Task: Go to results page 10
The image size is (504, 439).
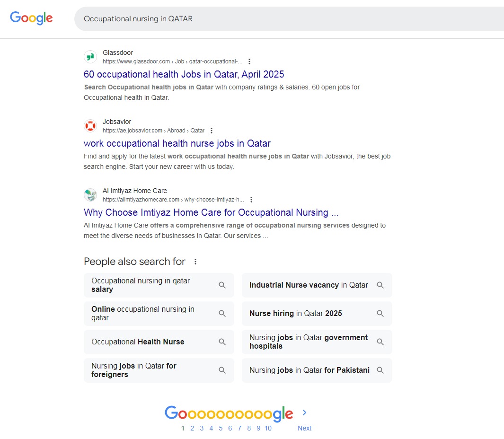Action: (x=268, y=428)
